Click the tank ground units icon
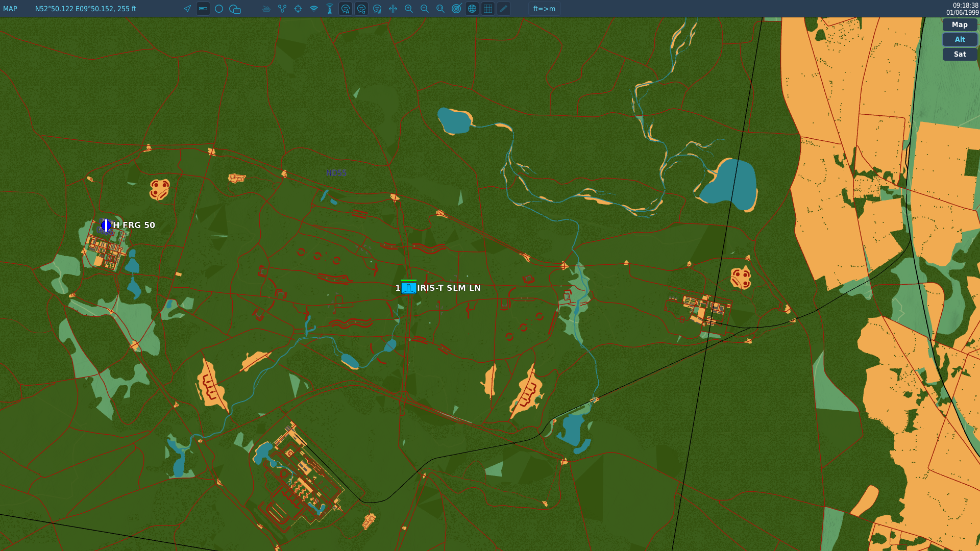 (266, 9)
